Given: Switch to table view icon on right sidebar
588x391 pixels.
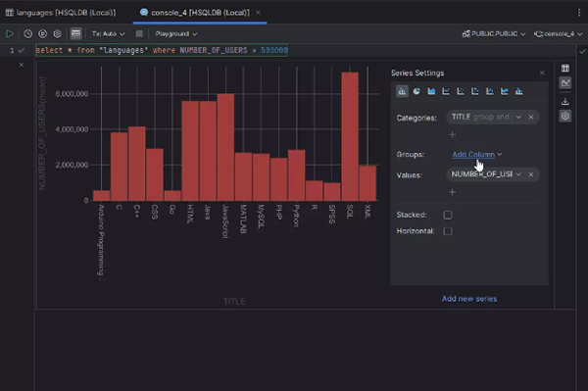Looking at the screenshot, I should pos(565,68).
